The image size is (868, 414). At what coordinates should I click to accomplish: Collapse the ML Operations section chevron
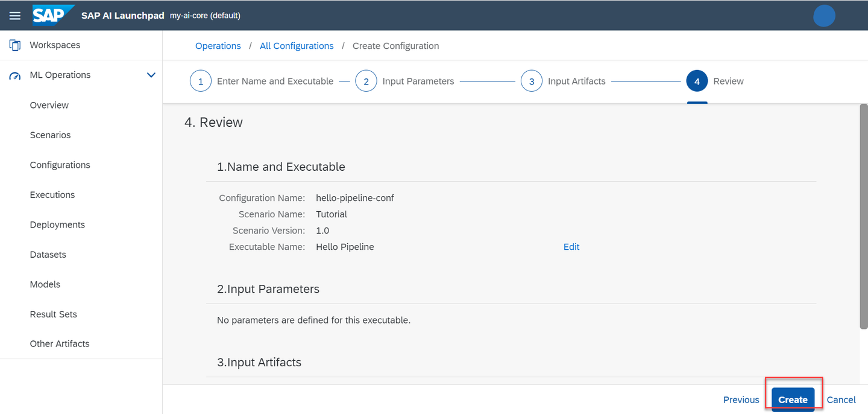(x=151, y=75)
